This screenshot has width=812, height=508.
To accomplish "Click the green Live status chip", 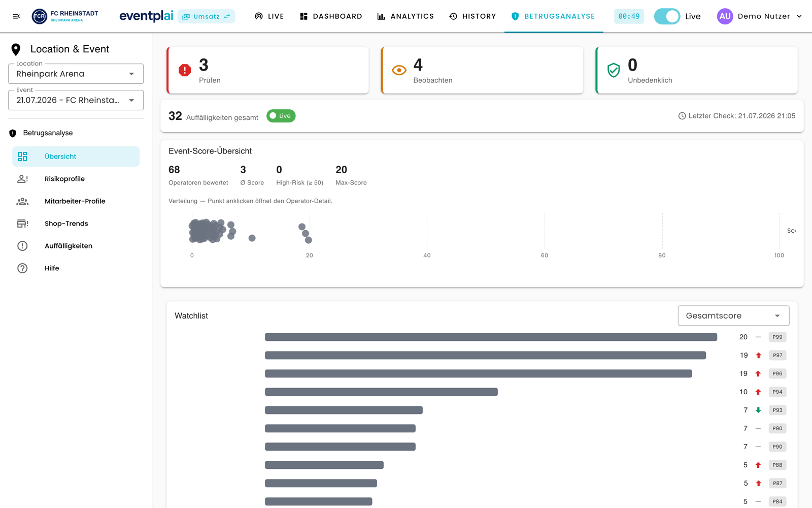I will [x=281, y=116].
